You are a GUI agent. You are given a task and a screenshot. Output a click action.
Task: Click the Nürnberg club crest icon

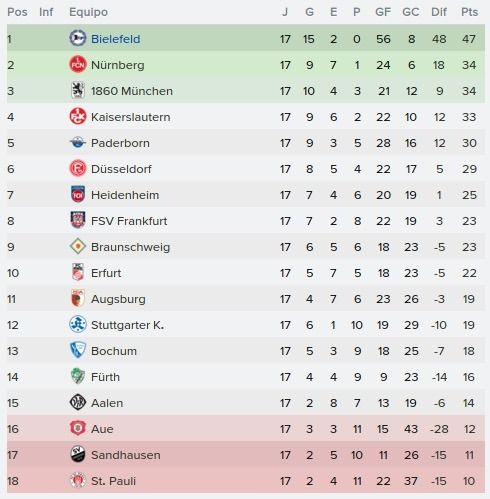pos(78,64)
